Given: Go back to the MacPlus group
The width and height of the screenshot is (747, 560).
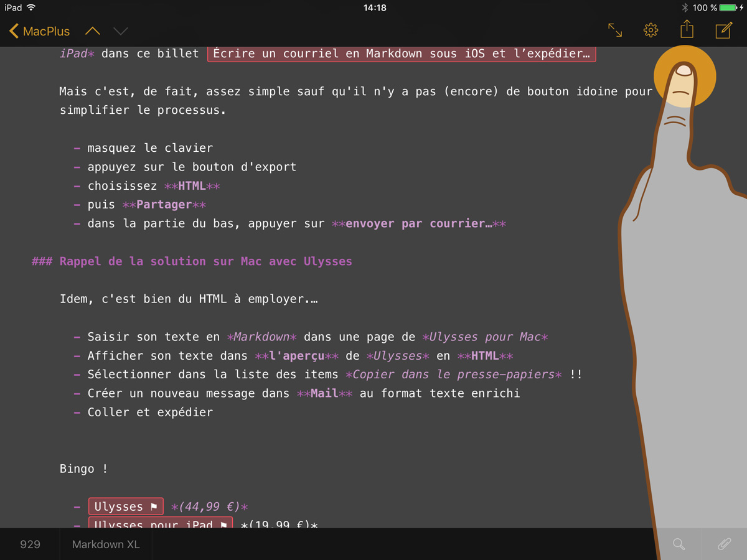Looking at the screenshot, I should [x=39, y=31].
